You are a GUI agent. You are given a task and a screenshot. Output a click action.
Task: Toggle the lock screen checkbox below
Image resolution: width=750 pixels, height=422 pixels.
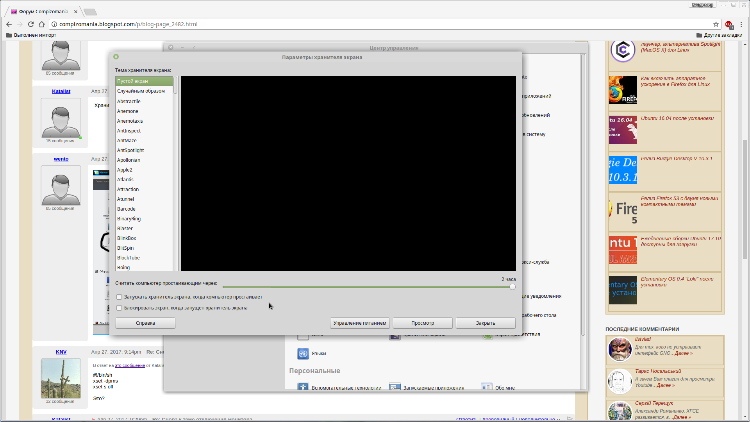click(x=119, y=308)
